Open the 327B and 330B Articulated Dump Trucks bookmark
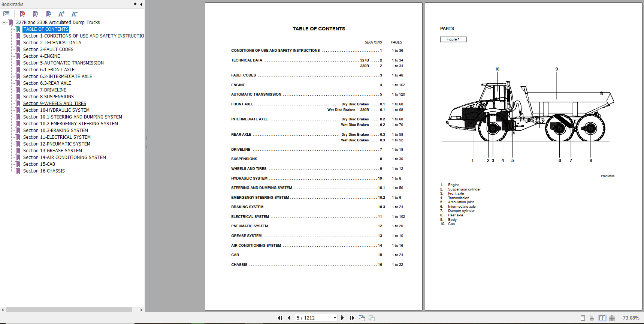Screen dimensions: 644x324 (58, 22)
